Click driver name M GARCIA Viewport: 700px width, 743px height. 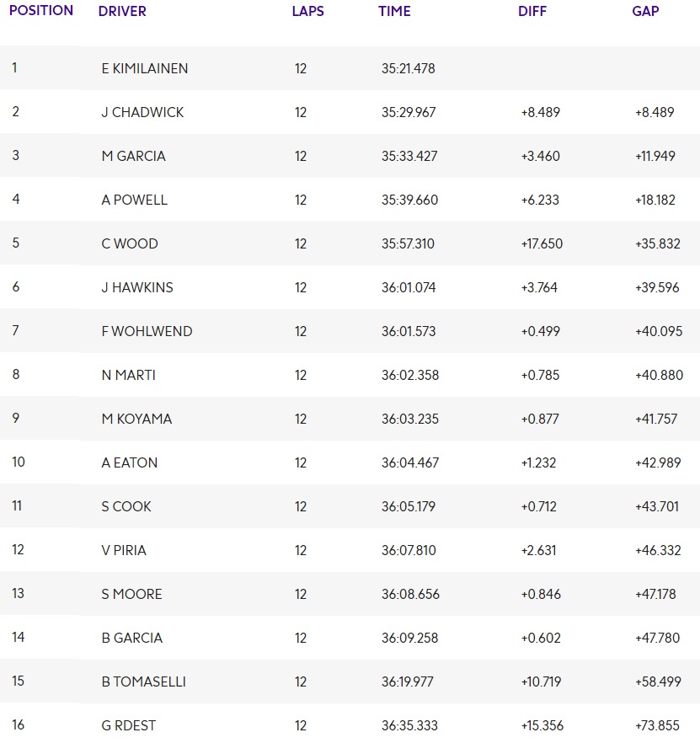click(x=133, y=156)
